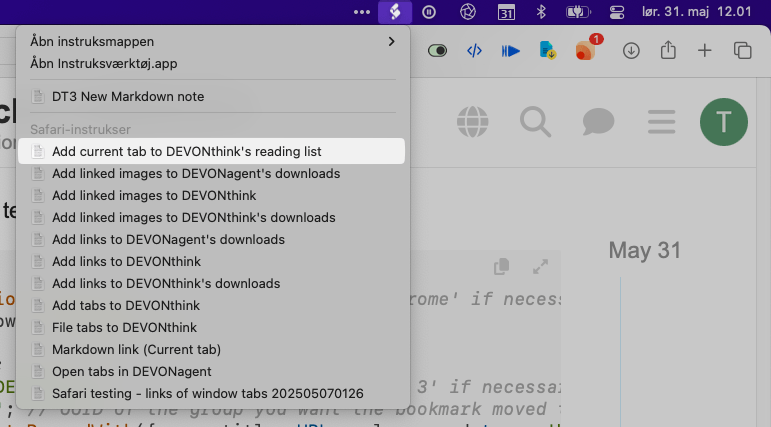The width and height of the screenshot is (771, 427).
Task: Run File tabs to DEVONthink
Action: click(x=212, y=327)
